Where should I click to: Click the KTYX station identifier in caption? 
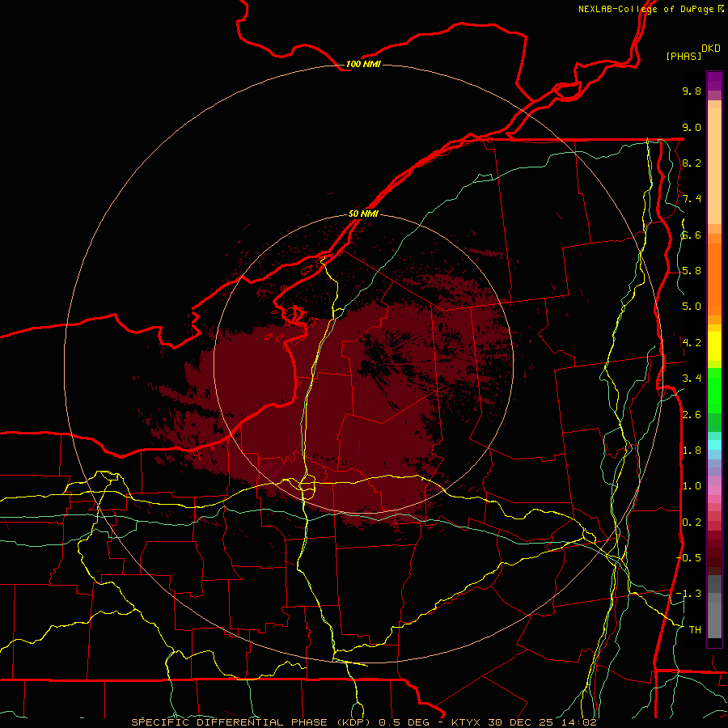pyautogui.click(x=466, y=722)
